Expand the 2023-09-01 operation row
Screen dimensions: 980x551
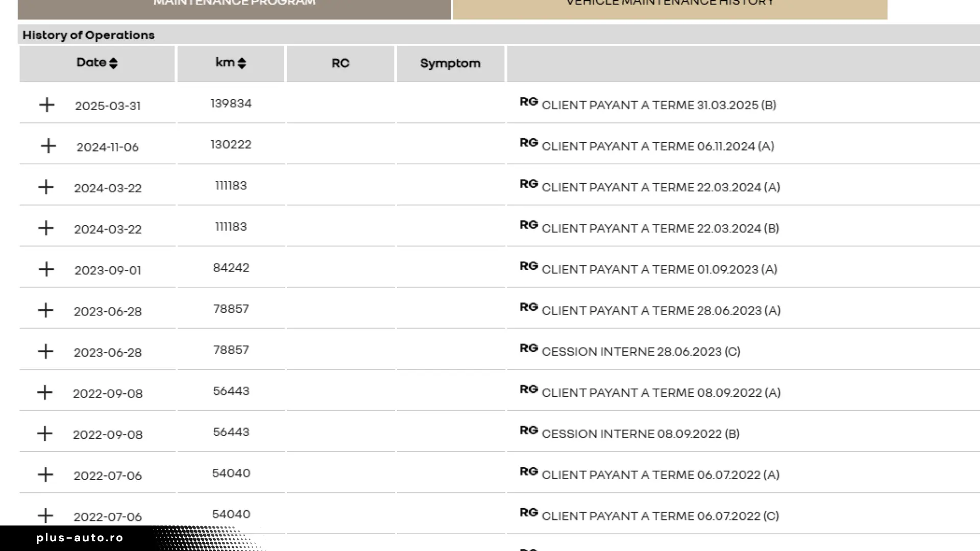point(46,269)
